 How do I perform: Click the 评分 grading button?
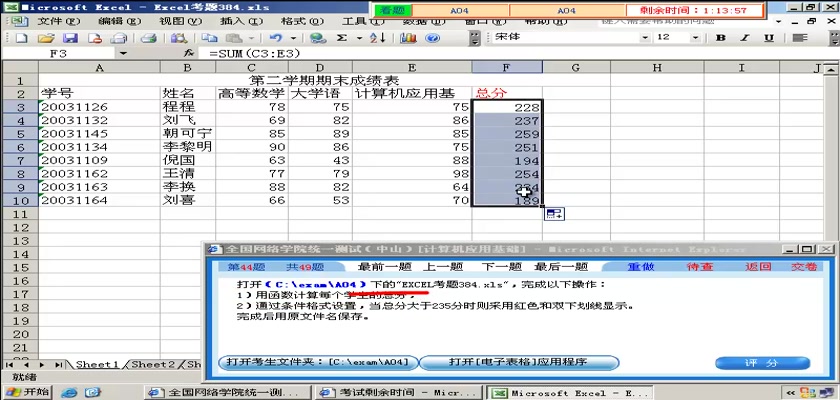[x=762, y=363]
